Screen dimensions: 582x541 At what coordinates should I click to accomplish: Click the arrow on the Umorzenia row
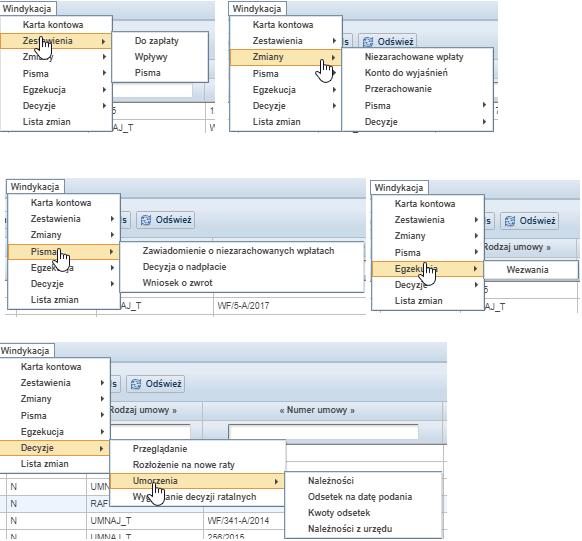[x=276, y=481]
